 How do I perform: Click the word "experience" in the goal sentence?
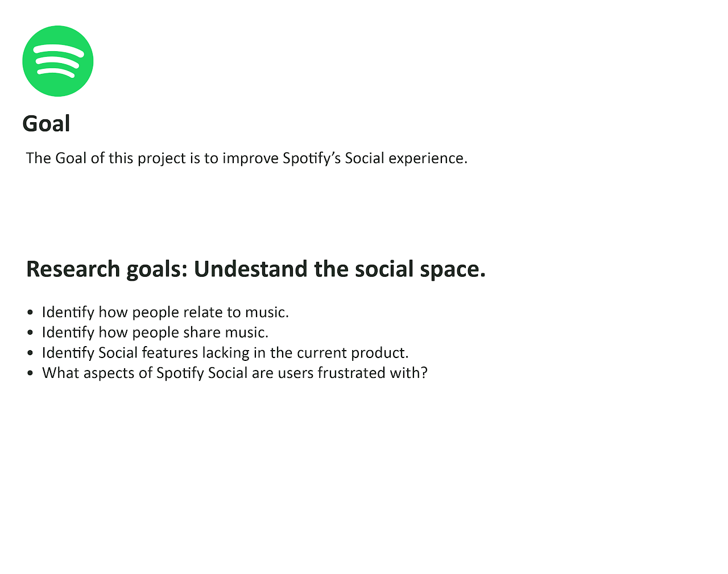[427, 158]
